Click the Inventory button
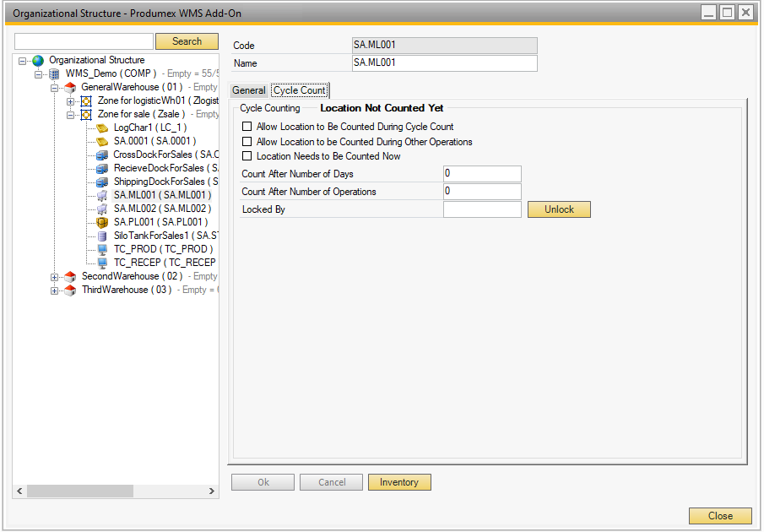The width and height of the screenshot is (764, 532). click(x=399, y=482)
